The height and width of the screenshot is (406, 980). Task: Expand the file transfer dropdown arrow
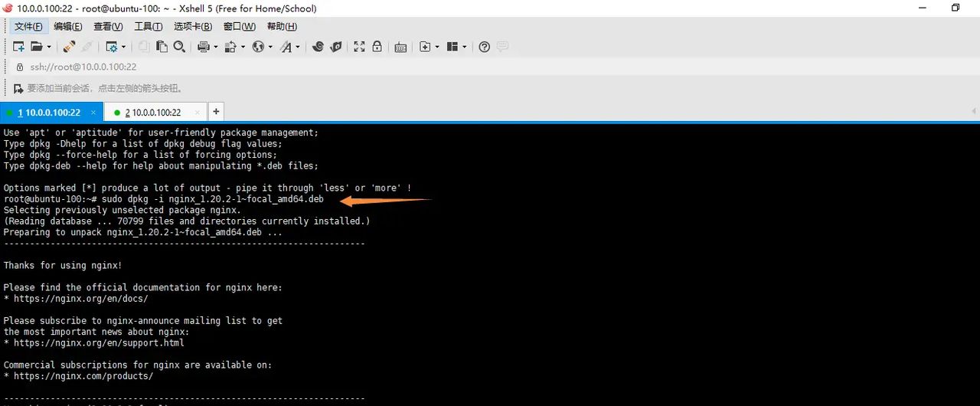[x=243, y=47]
